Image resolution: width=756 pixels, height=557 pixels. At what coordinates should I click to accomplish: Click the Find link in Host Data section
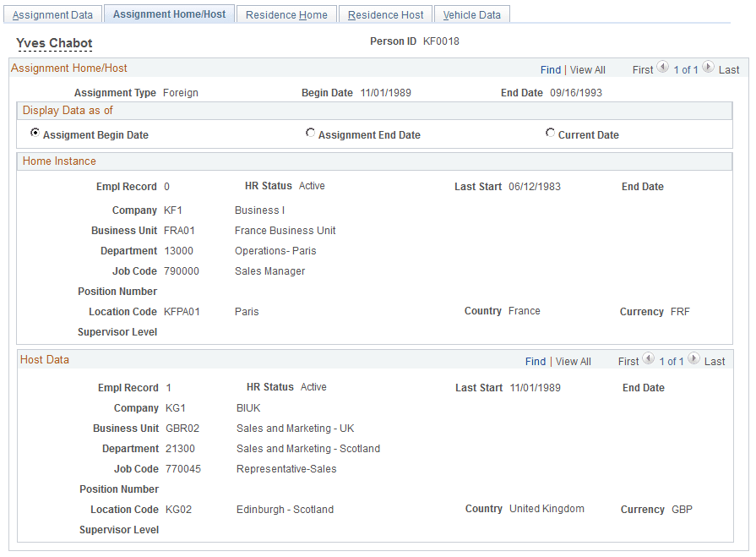tap(536, 361)
